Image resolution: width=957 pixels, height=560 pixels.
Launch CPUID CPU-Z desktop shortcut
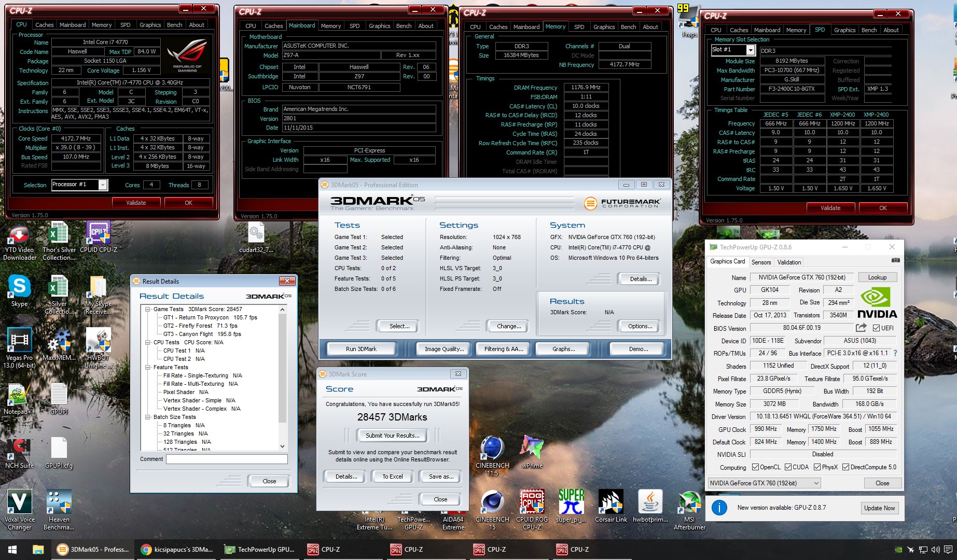[98, 239]
